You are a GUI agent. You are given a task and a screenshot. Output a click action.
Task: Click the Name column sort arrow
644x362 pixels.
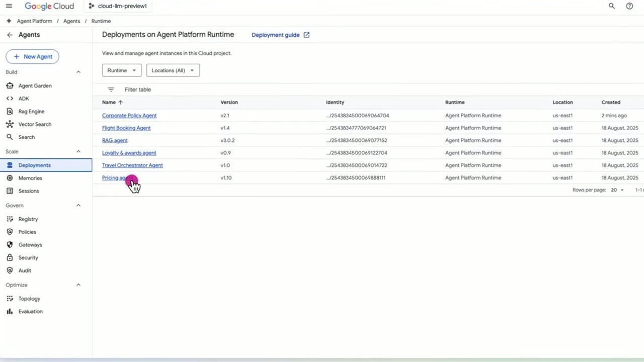pyautogui.click(x=120, y=102)
